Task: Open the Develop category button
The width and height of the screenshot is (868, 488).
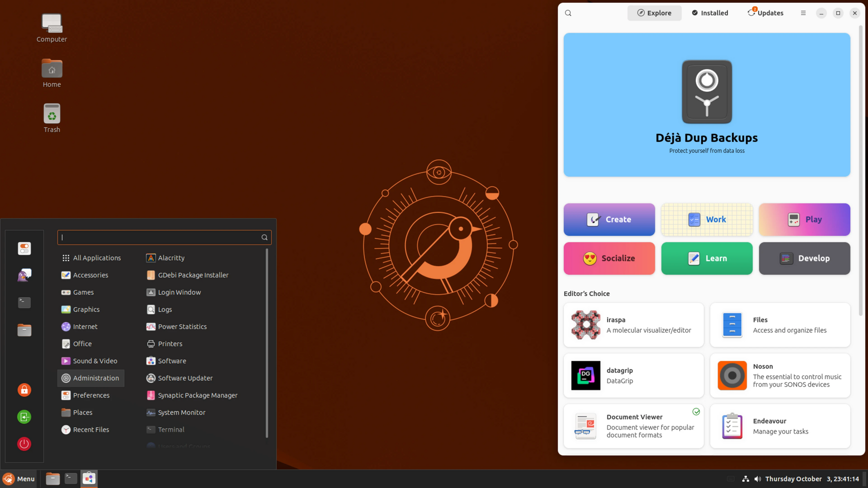Action: [804, 258]
